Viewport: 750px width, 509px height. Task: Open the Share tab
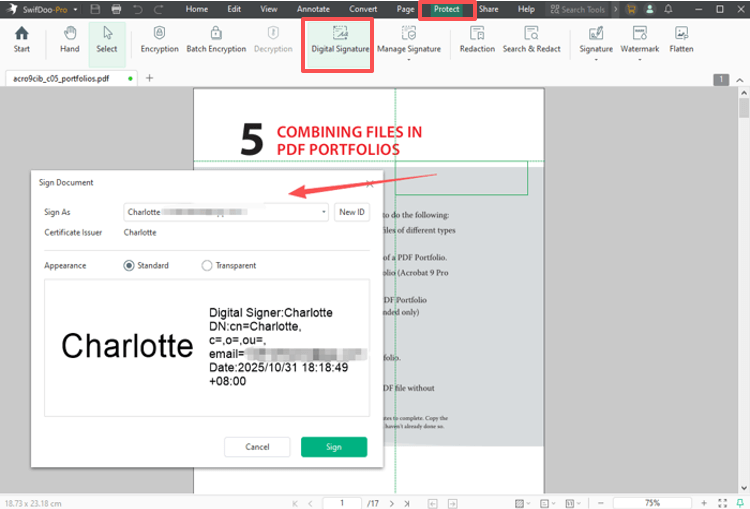(488, 9)
